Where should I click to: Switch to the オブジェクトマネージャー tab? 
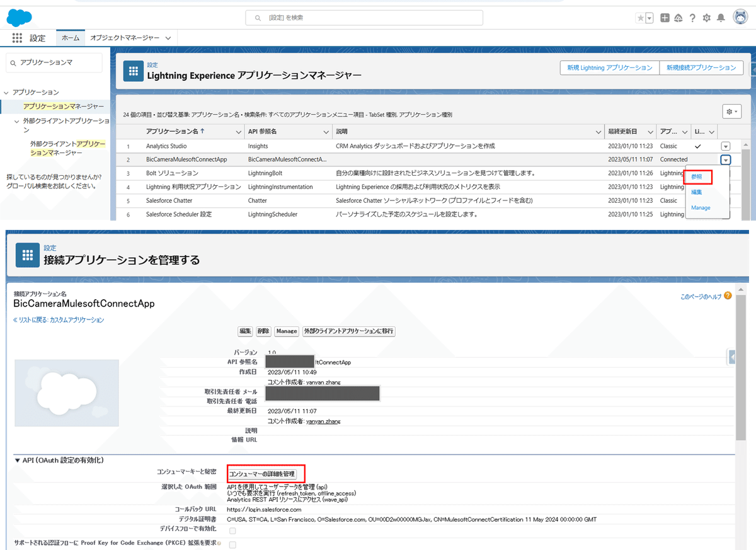pyautogui.click(x=126, y=38)
